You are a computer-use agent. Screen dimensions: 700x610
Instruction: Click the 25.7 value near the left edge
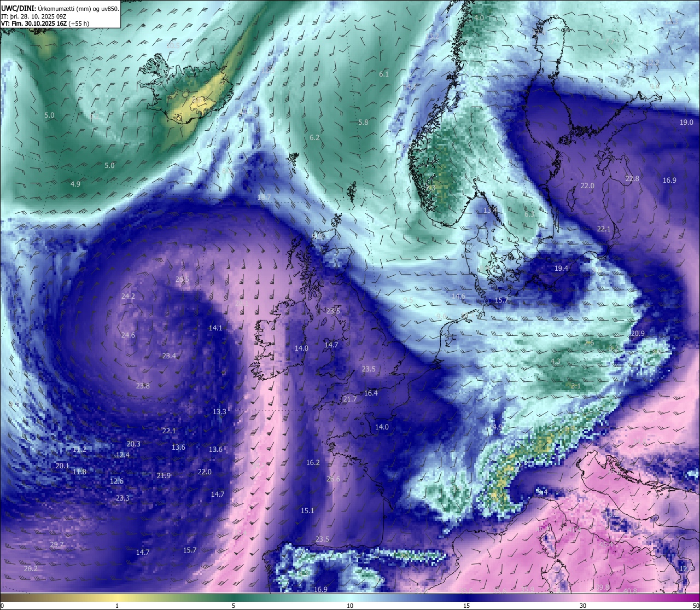tap(57, 545)
